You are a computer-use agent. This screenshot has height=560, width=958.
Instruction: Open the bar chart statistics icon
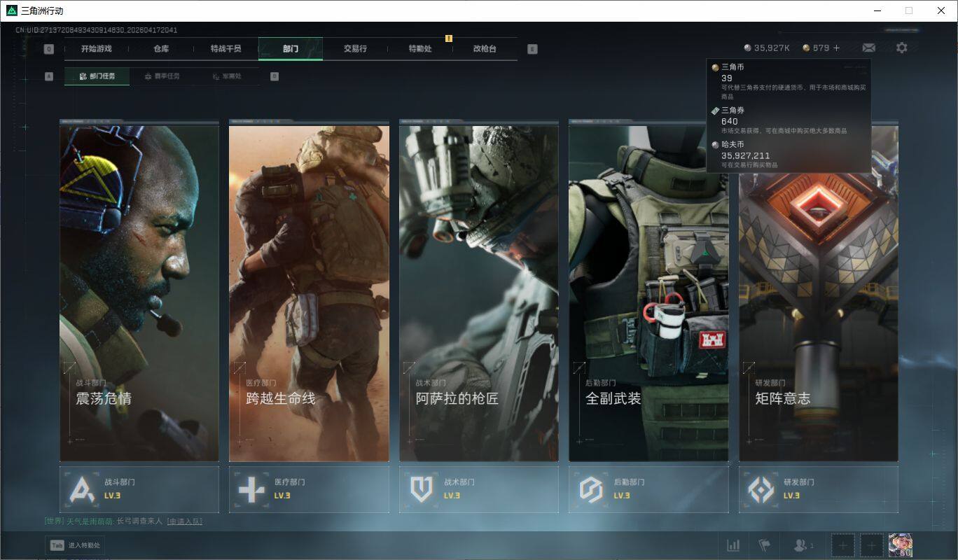733,545
